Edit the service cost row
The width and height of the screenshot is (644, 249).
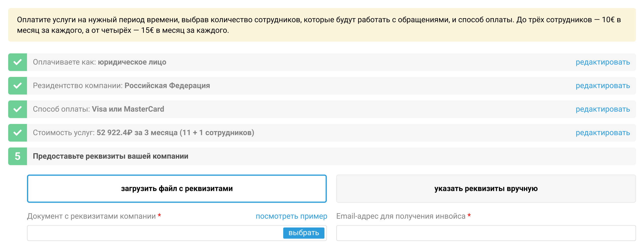pos(603,133)
